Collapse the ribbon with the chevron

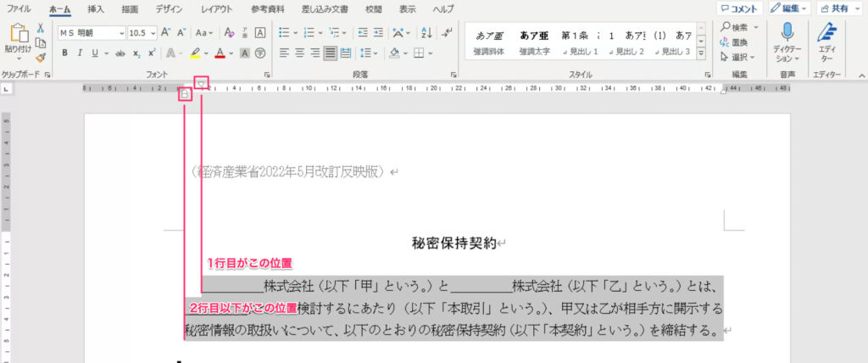(861, 75)
